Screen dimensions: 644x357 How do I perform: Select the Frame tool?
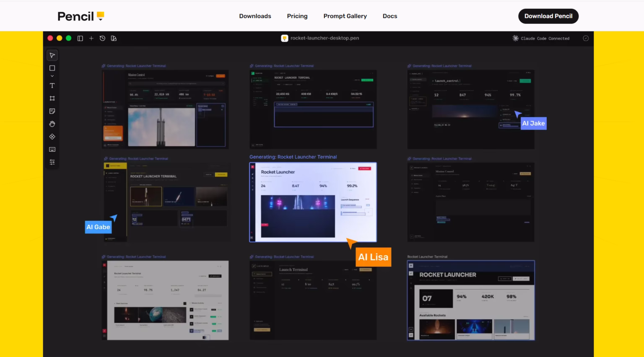pyautogui.click(x=52, y=98)
